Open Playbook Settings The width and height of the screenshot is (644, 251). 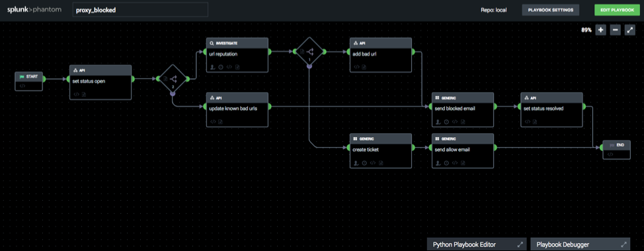551,10
